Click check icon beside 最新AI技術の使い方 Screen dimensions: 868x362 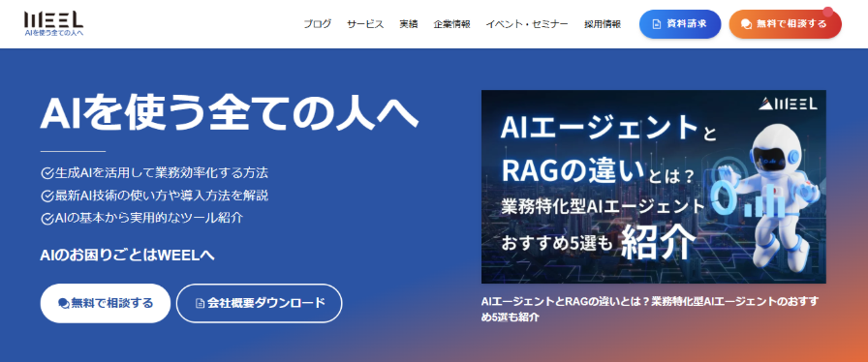tap(47, 196)
